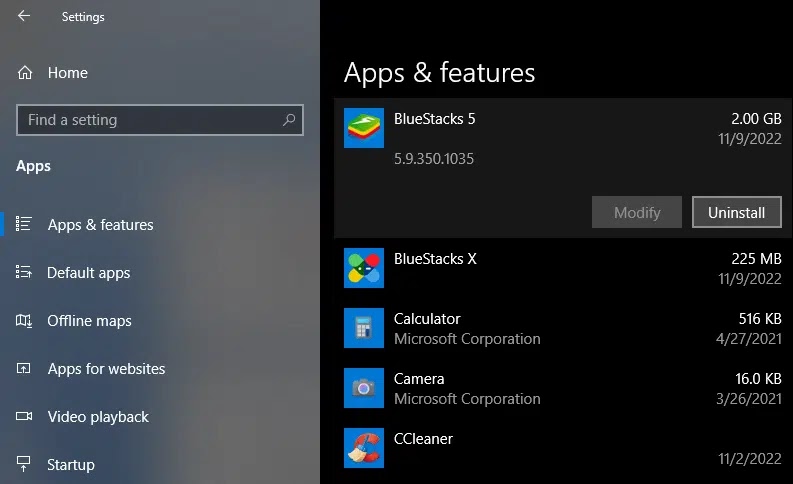Image resolution: width=793 pixels, height=484 pixels.
Task: Click the Apps & features list icon
Action: (24, 224)
